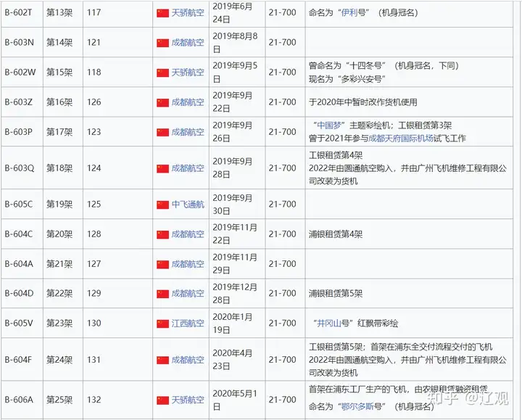Open 成都航空 link in the B-604A row

coord(188,264)
